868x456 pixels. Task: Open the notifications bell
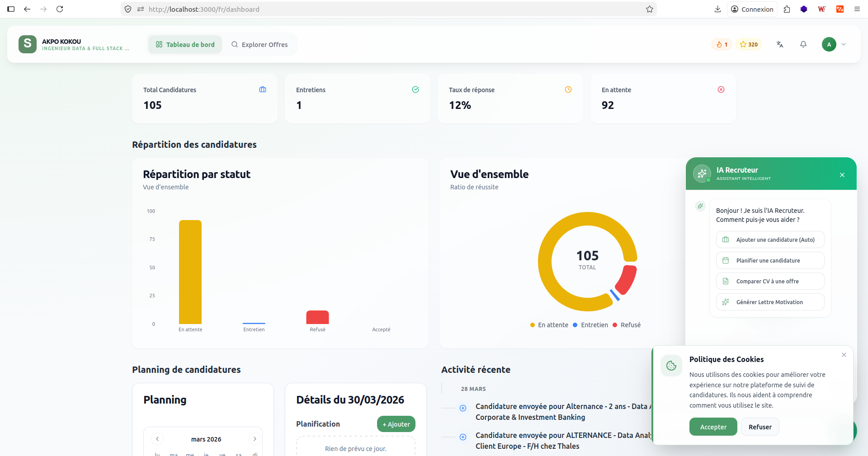[803, 44]
